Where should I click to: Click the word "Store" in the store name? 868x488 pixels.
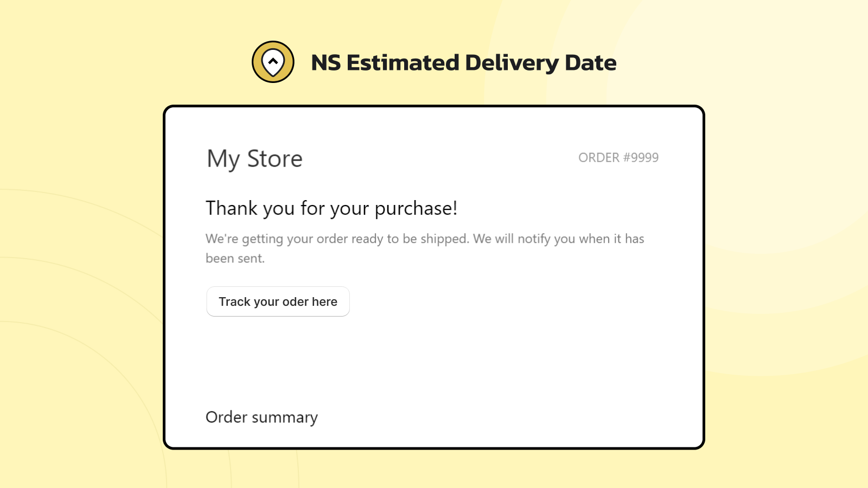275,159
